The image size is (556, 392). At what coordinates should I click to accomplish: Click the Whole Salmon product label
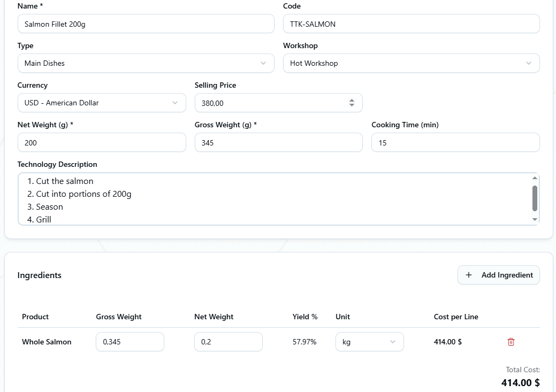pos(46,341)
